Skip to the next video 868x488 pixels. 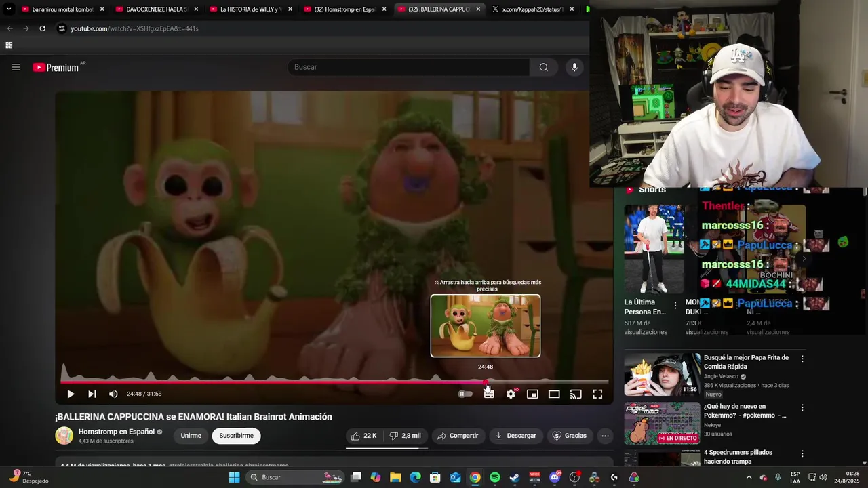pyautogui.click(x=92, y=394)
